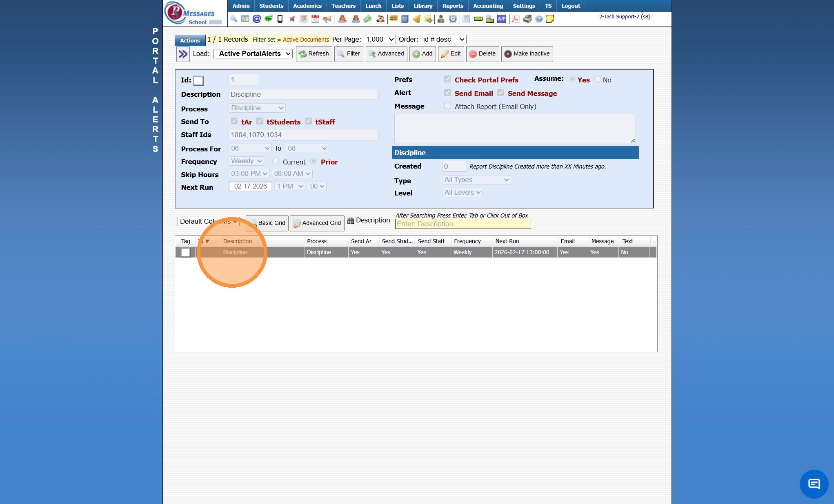Click the Make Inactive button
The width and height of the screenshot is (834, 504).
[527, 53]
